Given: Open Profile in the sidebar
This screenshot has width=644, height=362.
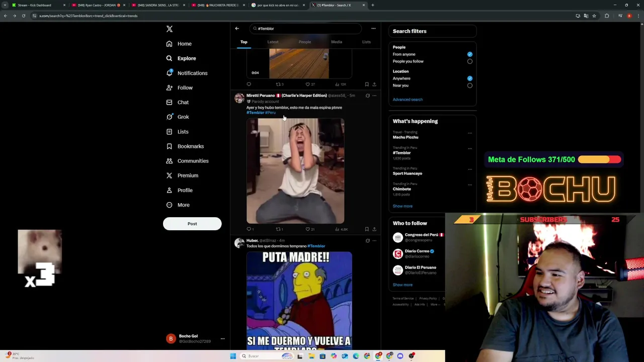Looking at the screenshot, I should click(x=180, y=190).
